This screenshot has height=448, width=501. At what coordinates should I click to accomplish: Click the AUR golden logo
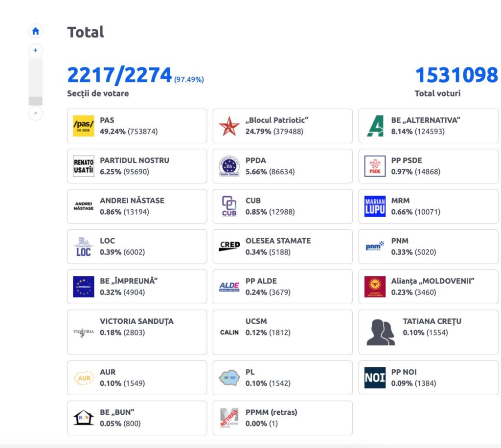[x=83, y=378]
